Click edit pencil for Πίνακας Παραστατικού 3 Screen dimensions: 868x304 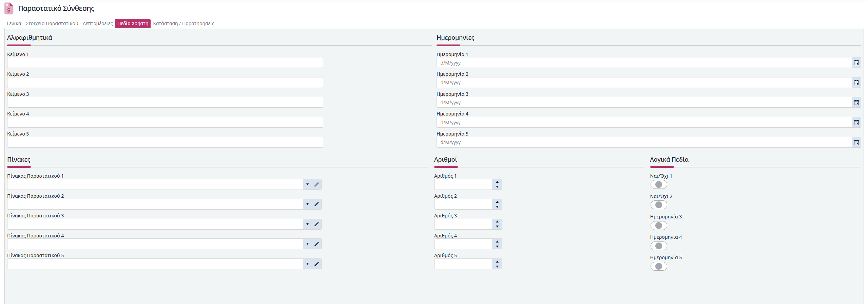[x=316, y=224]
